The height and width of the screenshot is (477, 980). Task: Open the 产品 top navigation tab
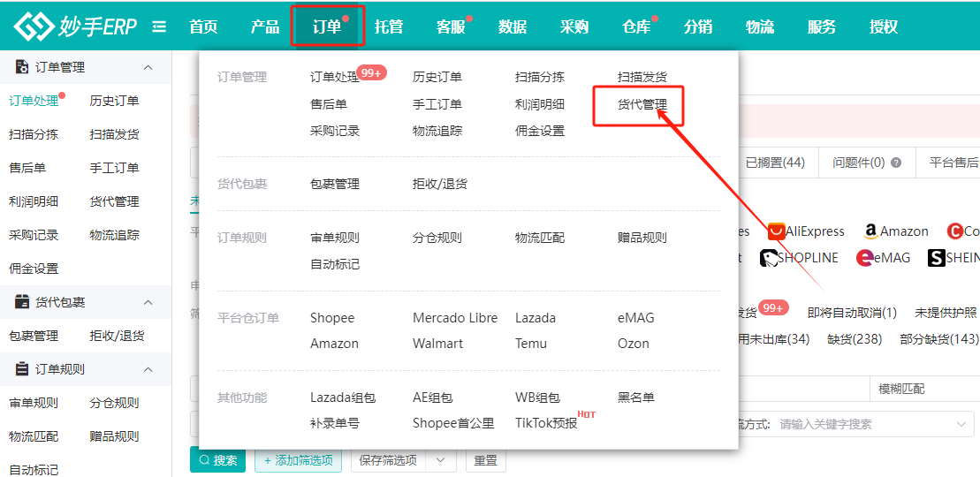tap(264, 26)
